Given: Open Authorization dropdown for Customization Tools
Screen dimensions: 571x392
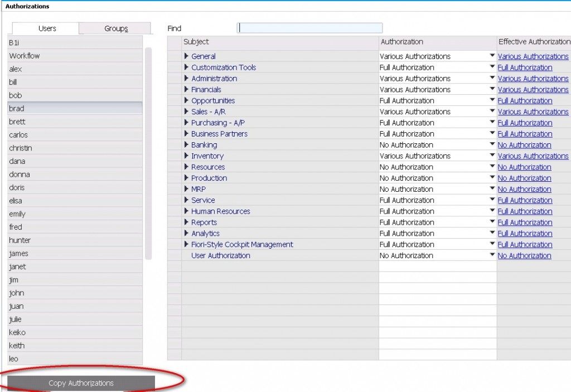Looking at the screenshot, I should 492,67.
